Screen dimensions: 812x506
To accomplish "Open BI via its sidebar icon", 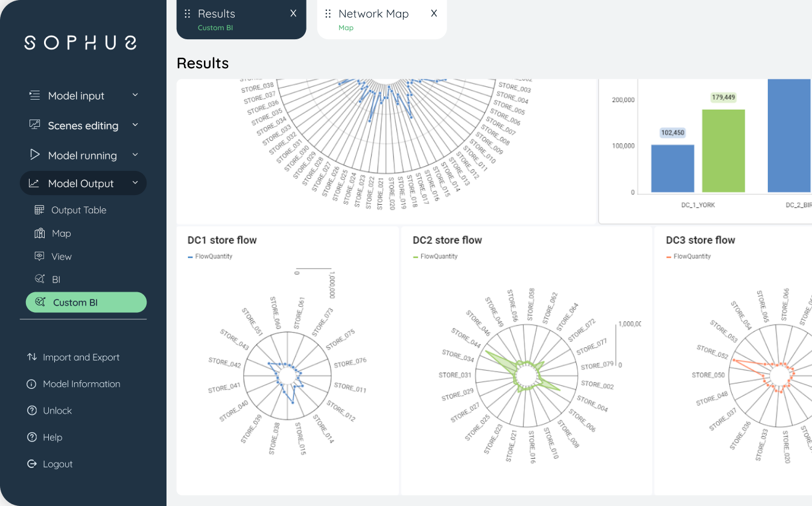I will point(40,280).
